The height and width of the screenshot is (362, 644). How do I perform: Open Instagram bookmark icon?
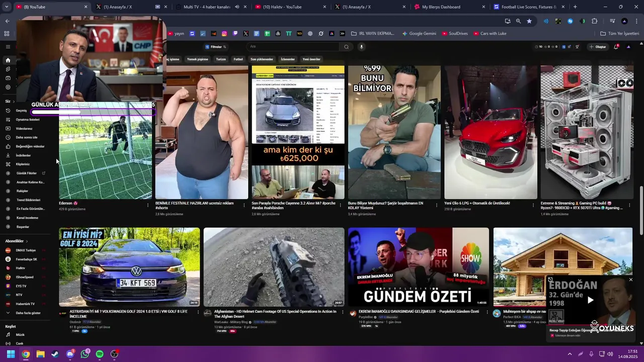tap(224, 34)
